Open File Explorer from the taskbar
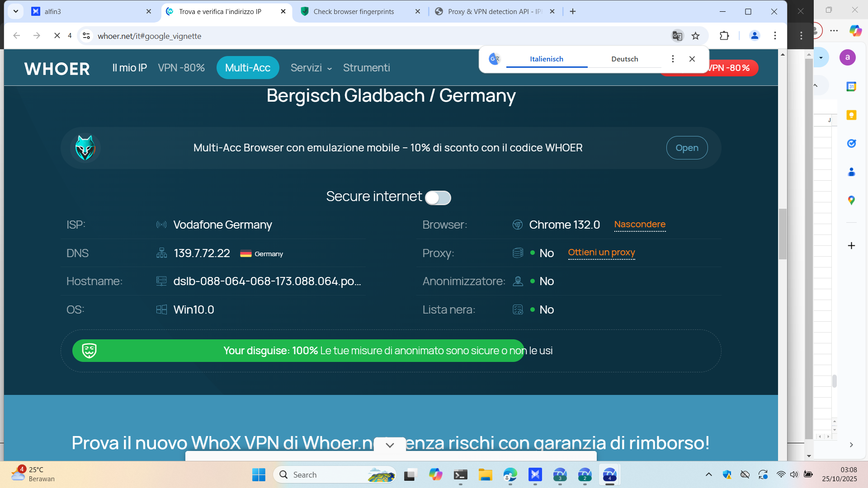 coord(486,474)
